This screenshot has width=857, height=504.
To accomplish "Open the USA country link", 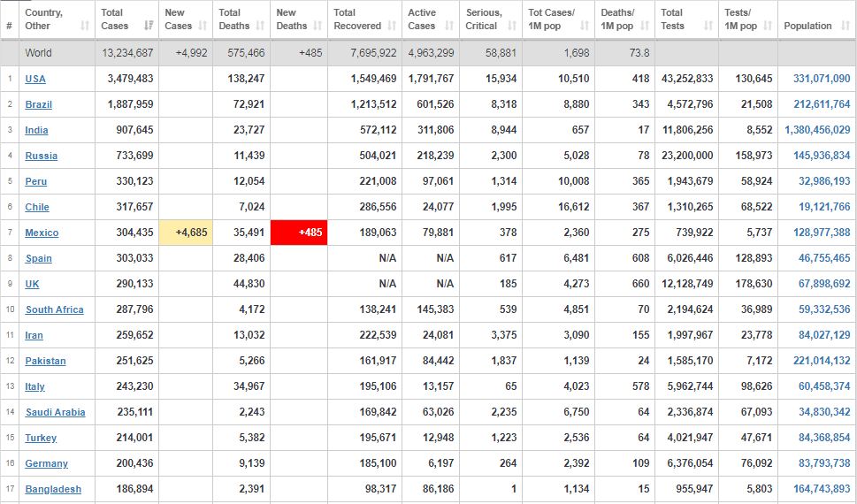I will (x=35, y=79).
